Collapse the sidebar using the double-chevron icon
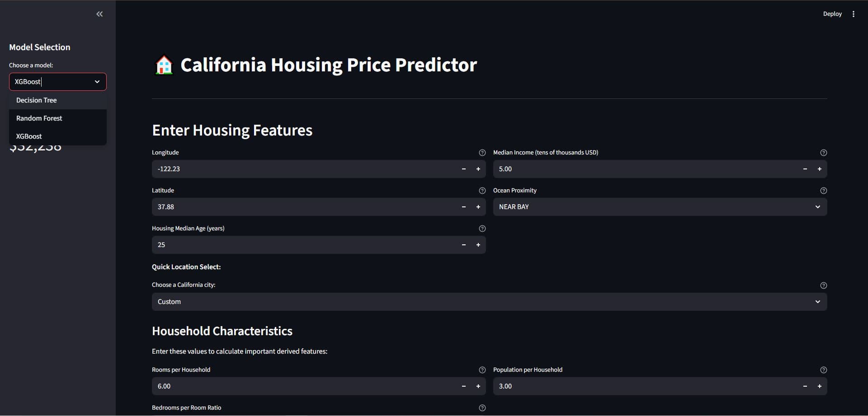 click(99, 14)
